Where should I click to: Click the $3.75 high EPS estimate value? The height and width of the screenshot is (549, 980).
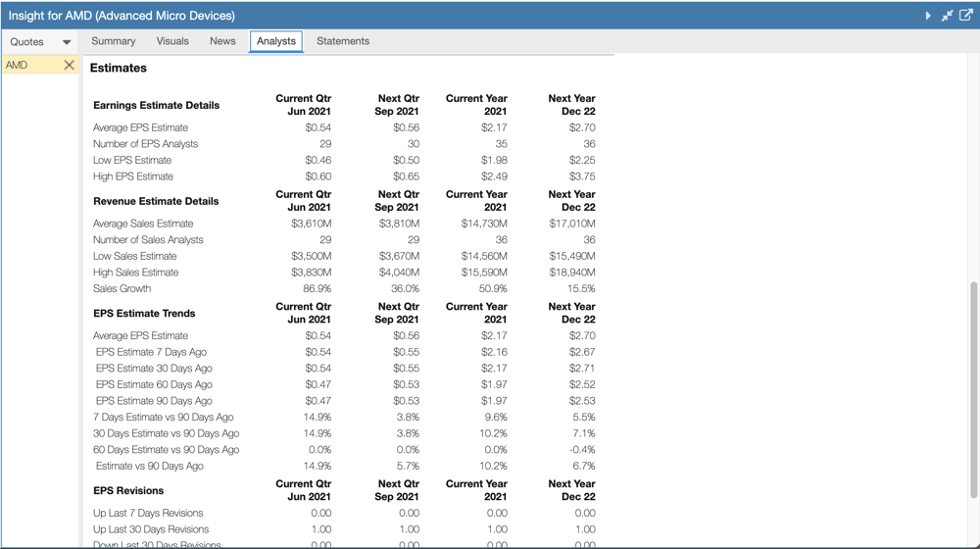(582, 176)
